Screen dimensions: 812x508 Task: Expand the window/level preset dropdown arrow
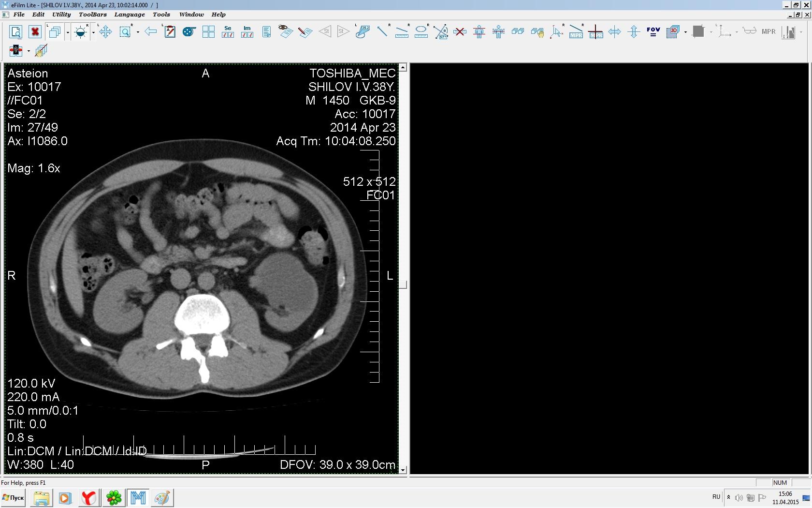click(93, 32)
